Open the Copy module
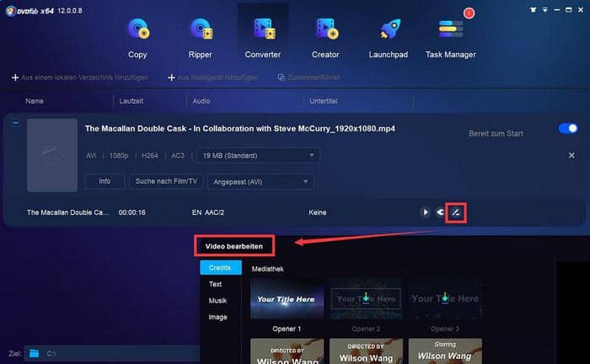590x364 pixels. click(137, 38)
